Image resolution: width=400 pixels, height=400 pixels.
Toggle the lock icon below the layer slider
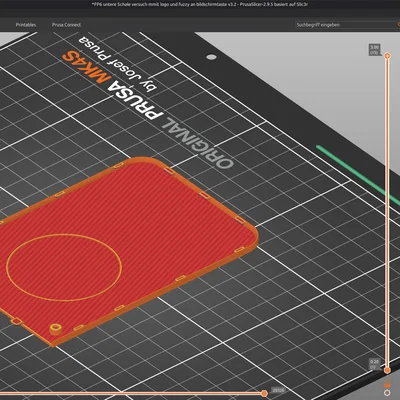click(x=387, y=383)
